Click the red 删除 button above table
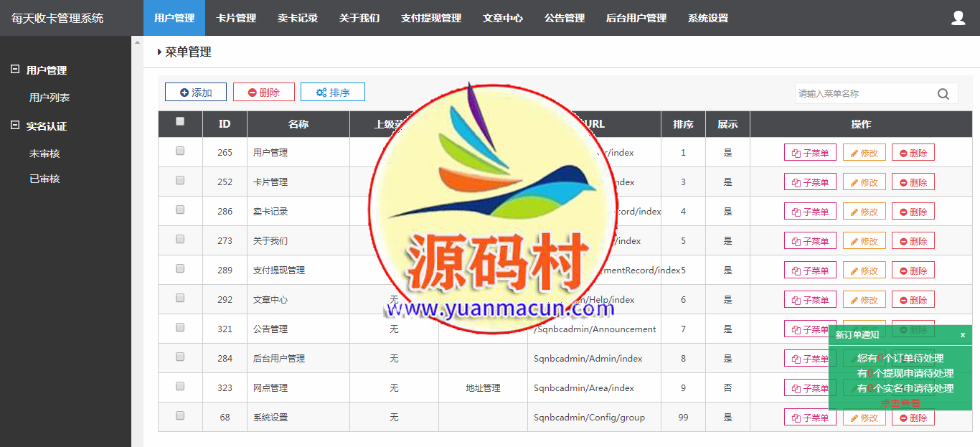 tap(263, 93)
